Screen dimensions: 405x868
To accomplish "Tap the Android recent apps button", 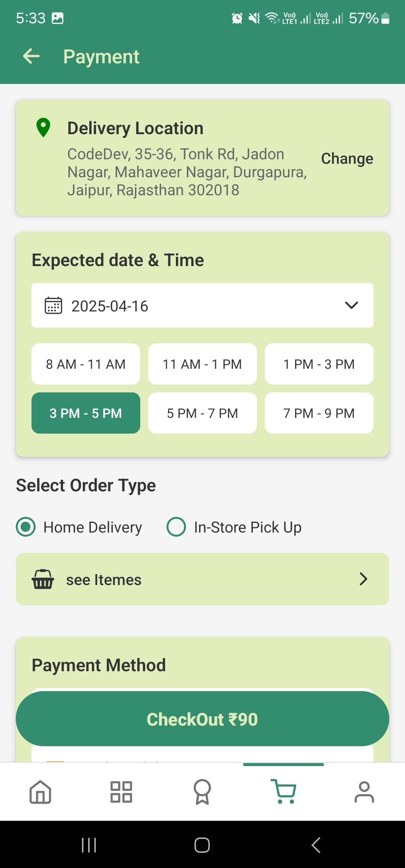I will [x=89, y=845].
